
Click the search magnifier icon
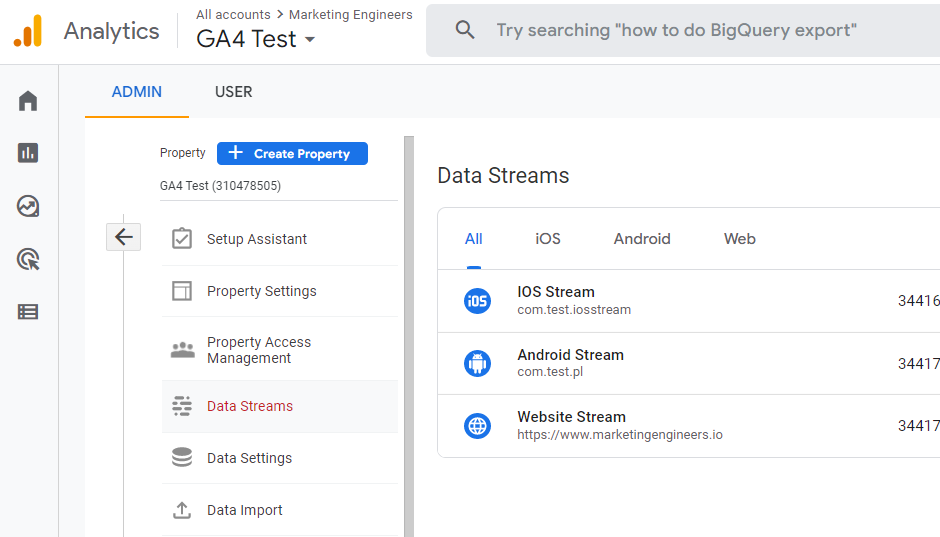[465, 29]
